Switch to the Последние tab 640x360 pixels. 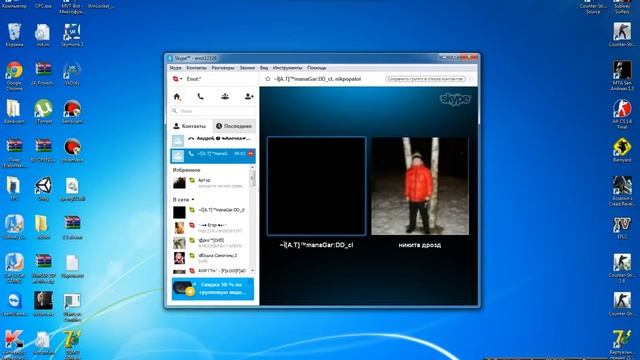tap(234, 126)
